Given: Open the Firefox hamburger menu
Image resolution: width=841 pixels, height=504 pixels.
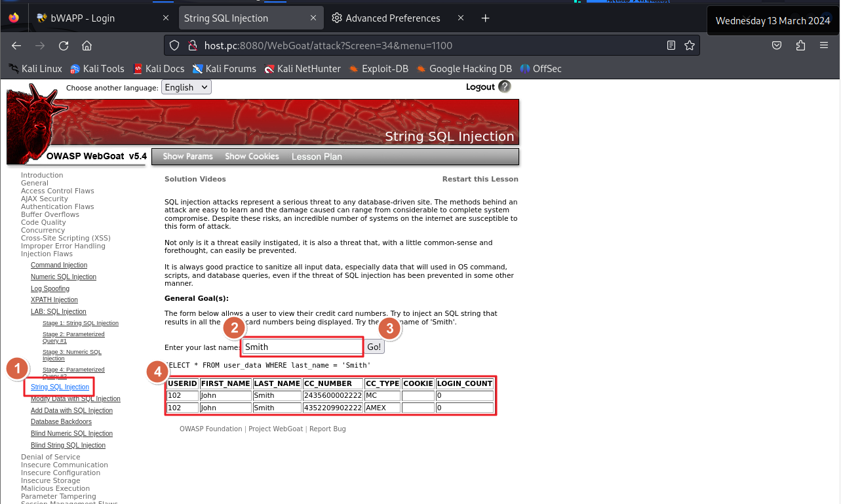Looking at the screenshot, I should [824, 46].
